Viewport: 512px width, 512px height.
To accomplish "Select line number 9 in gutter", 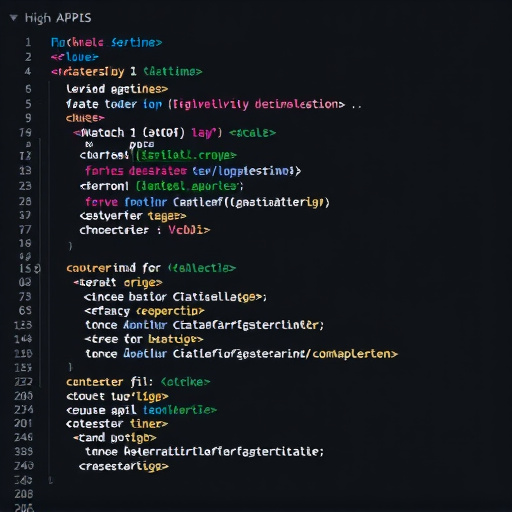I will click(28, 118).
